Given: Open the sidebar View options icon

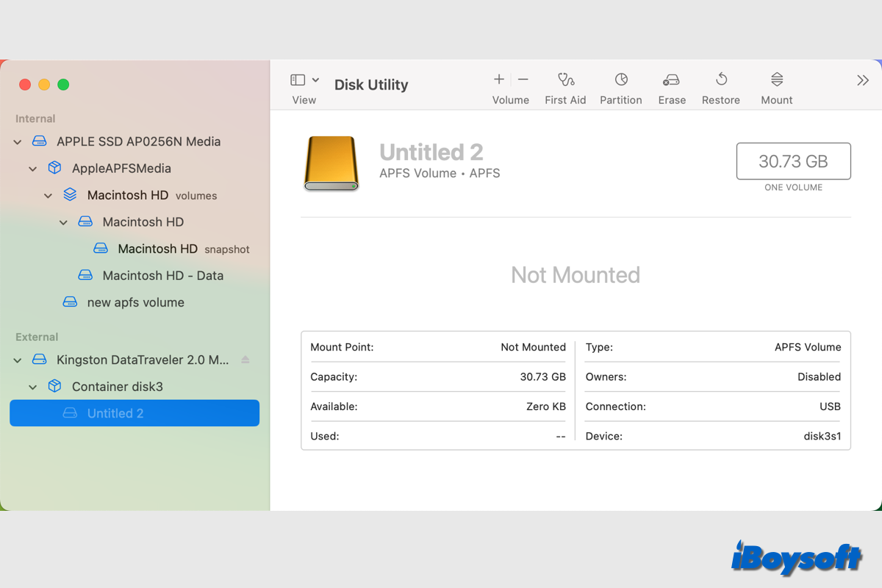Looking at the screenshot, I should coord(298,79).
